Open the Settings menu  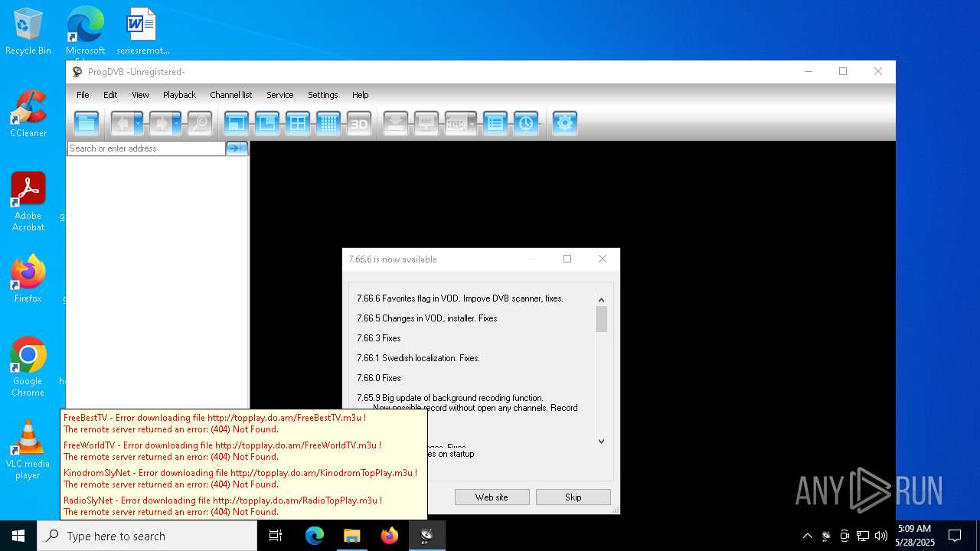322,95
